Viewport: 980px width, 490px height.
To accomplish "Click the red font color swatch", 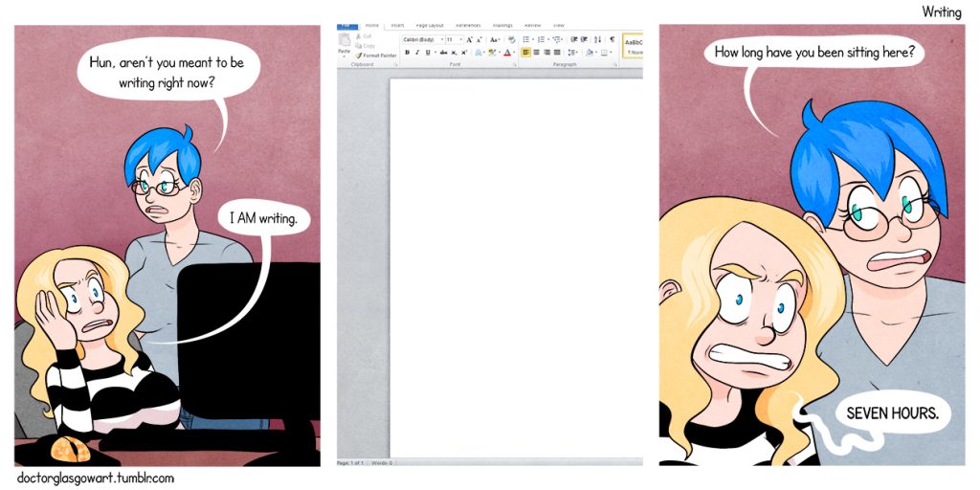I will point(506,53).
